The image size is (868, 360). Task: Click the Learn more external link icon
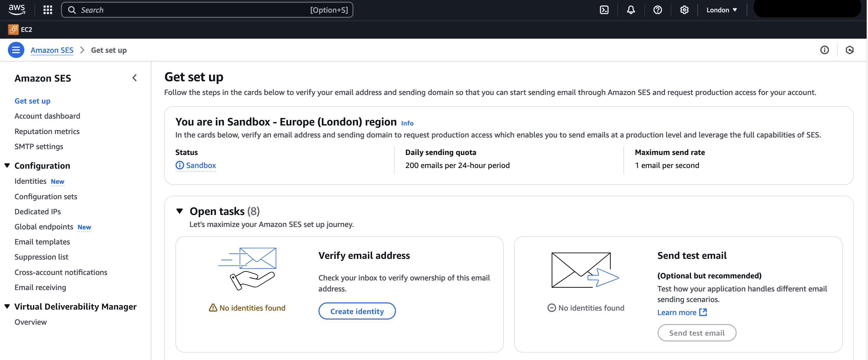[x=703, y=312]
